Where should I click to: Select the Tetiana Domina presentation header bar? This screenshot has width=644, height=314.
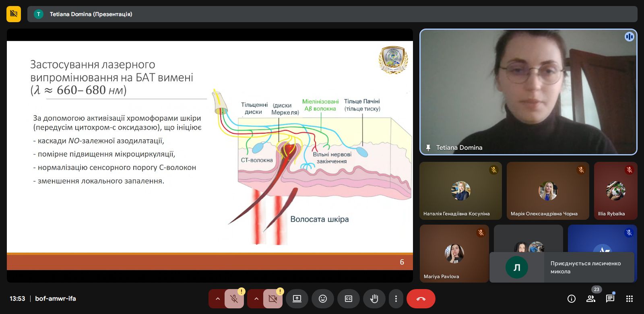click(x=332, y=14)
